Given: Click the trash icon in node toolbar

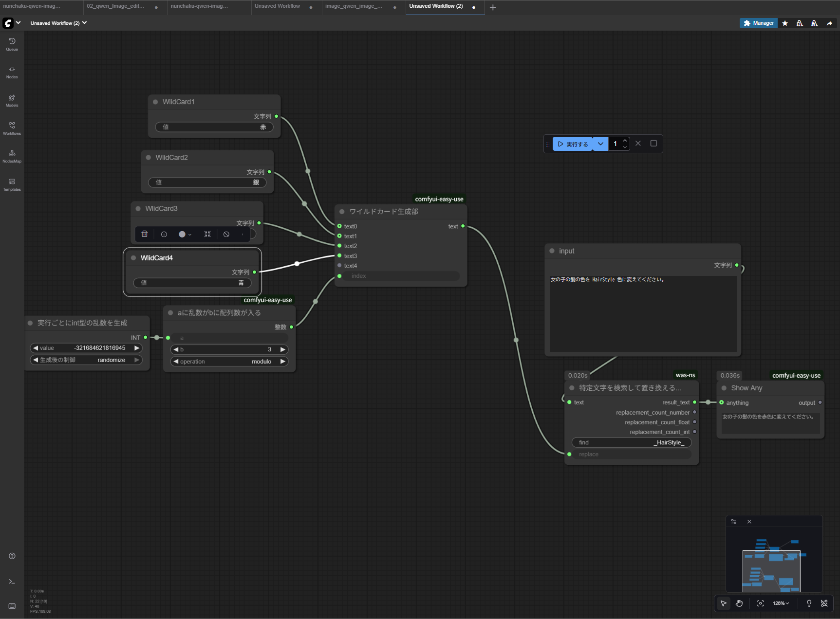Looking at the screenshot, I should (145, 234).
